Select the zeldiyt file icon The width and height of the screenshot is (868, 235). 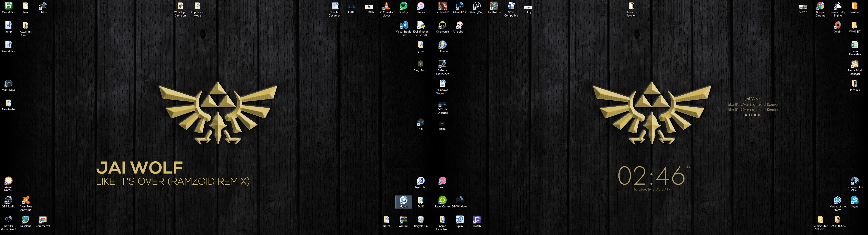[528, 9]
